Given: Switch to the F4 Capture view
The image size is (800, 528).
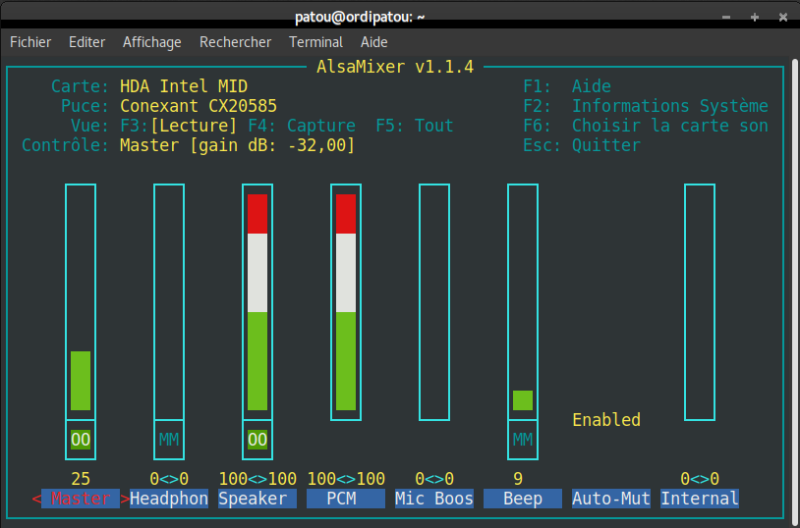Looking at the screenshot, I should [x=302, y=125].
